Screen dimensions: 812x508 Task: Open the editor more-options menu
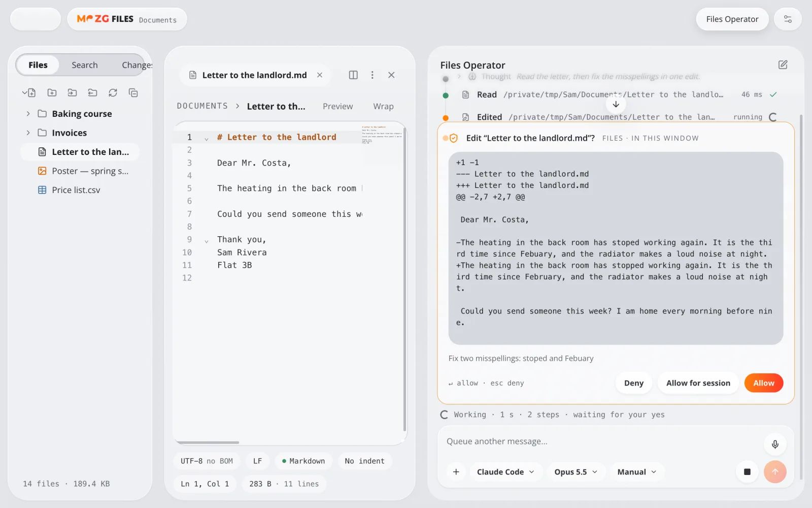tap(372, 75)
